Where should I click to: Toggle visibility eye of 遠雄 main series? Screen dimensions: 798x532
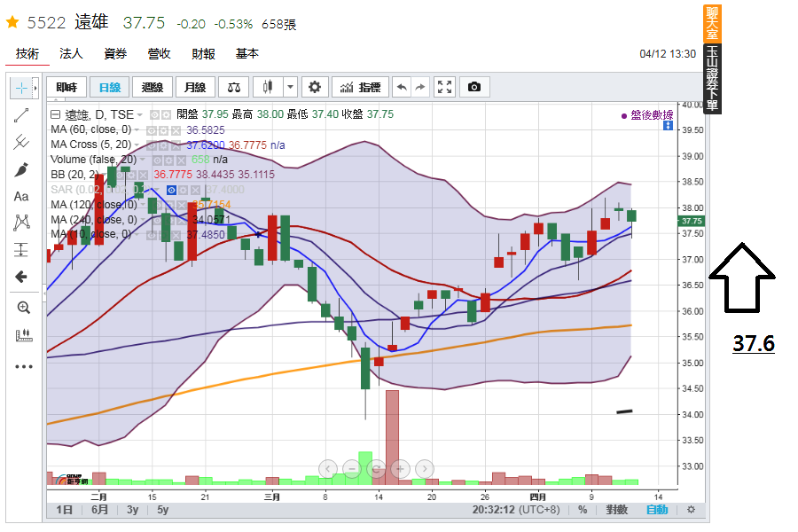[154, 115]
